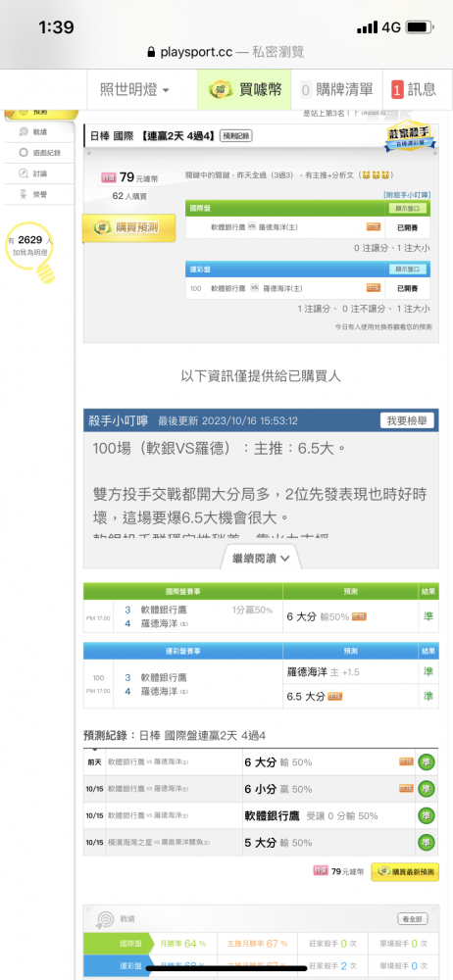Click the 購買最新預測 button
Viewport: 453px width, 980px height.
(x=405, y=872)
